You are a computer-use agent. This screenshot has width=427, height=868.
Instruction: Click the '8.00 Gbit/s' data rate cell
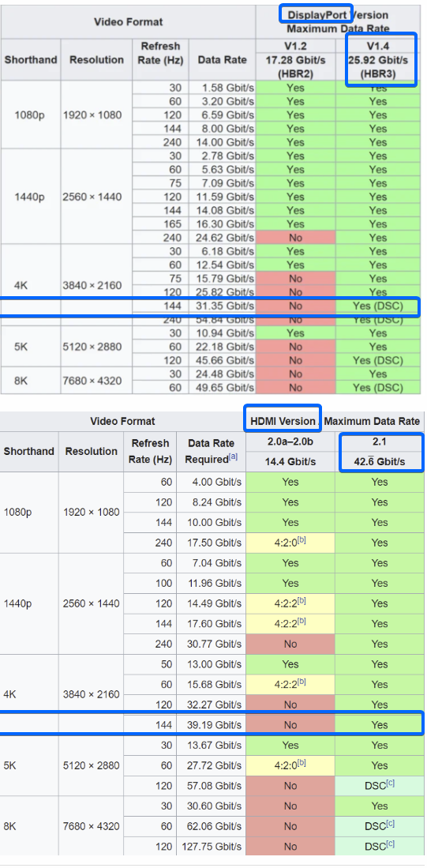222,129
